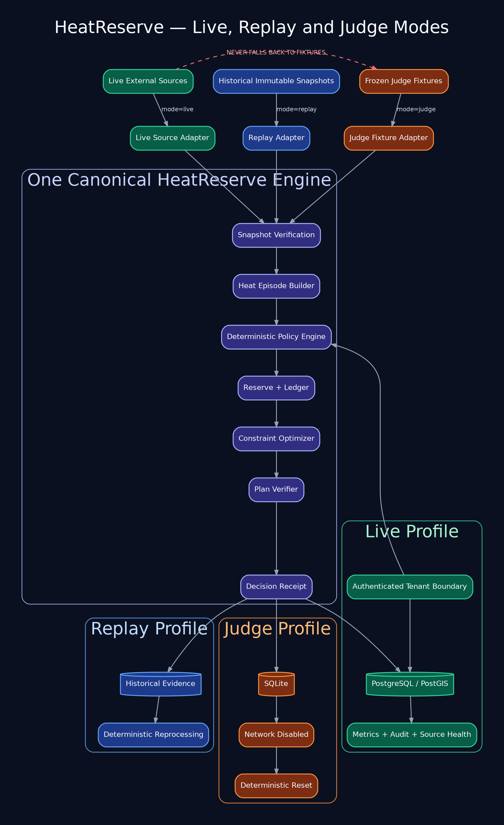Image resolution: width=504 pixels, height=825 pixels.
Task: Select the SQLite database cylinder
Action: pos(276,684)
